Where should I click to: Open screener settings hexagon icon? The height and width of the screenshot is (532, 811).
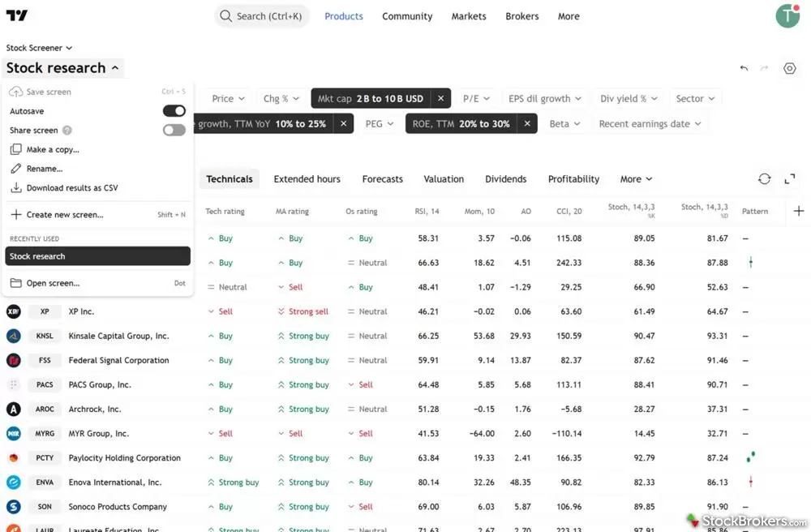click(789, 68)
